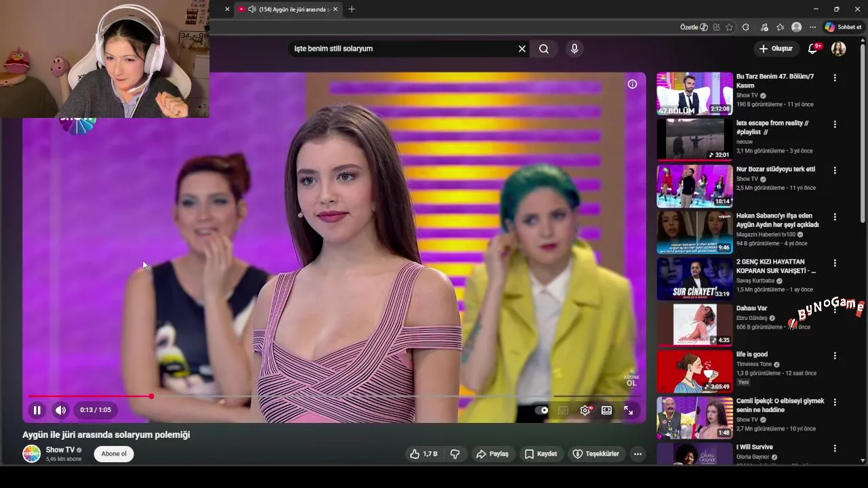
Task: Click the video info card icon
Action: [632, 84]
